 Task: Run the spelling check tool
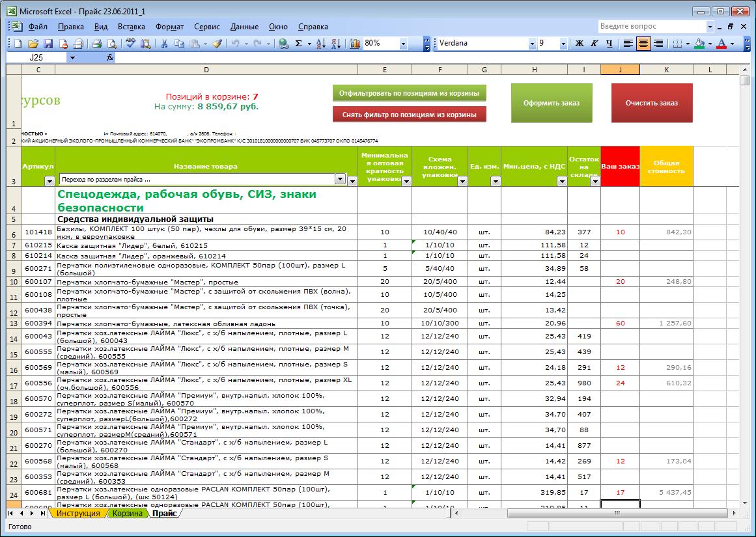coord(131,44)
